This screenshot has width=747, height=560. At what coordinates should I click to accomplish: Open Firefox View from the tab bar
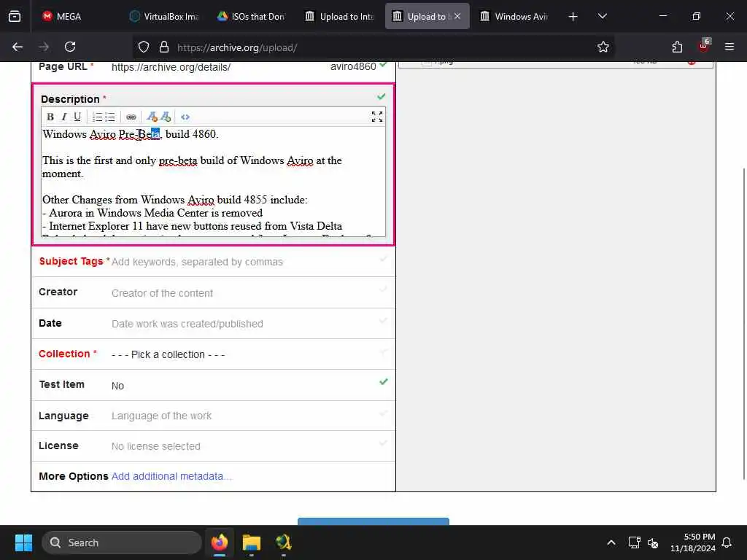point(15,17)
